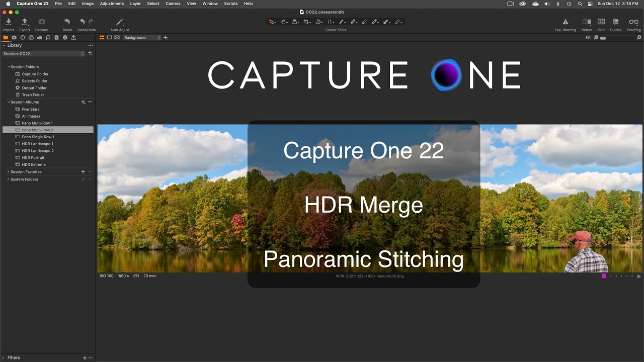
Task: Select the Apply adjustments arrow tool
Action: pos(386,22)
